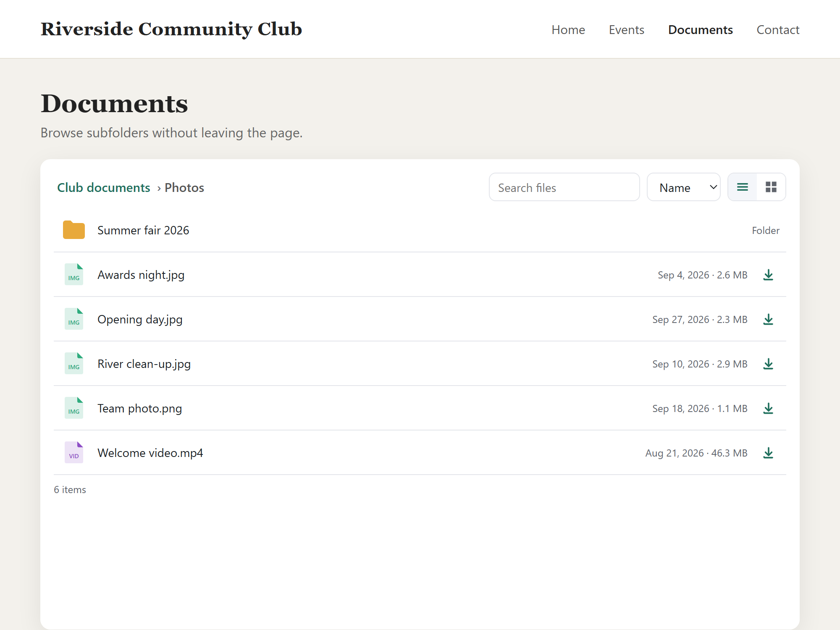Click the Sep 18, 2026 · 1.1 MB details
Image resolution: width=840 pixels, height=630 pixels.
(700, 409)
